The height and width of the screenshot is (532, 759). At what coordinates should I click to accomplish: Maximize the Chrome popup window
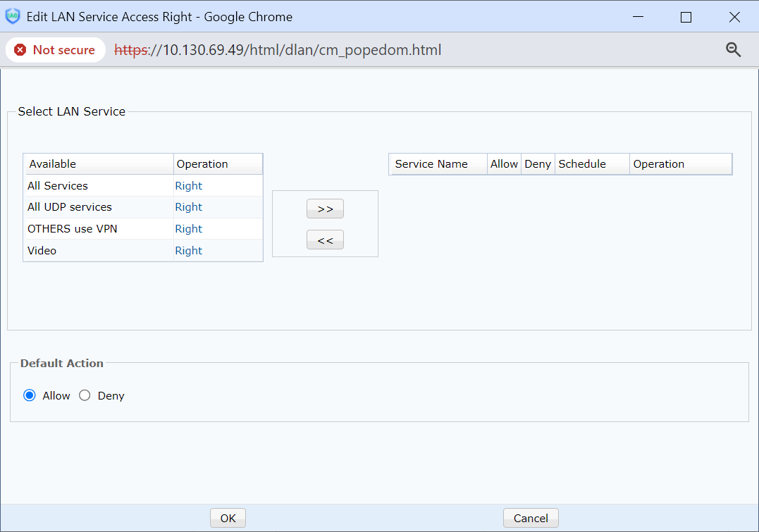[x=686, y=17]
